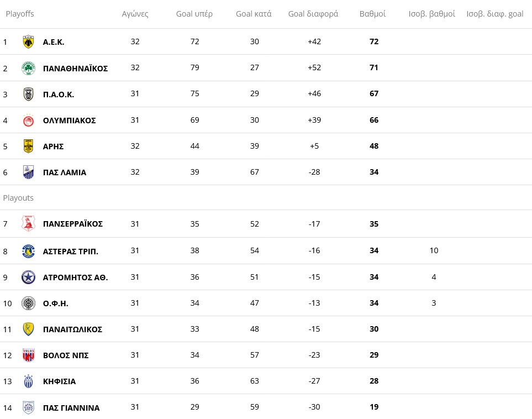Click the Π.Α.Ο.Κ. team crest icon

pyautogui.click(x=28, y=94)
